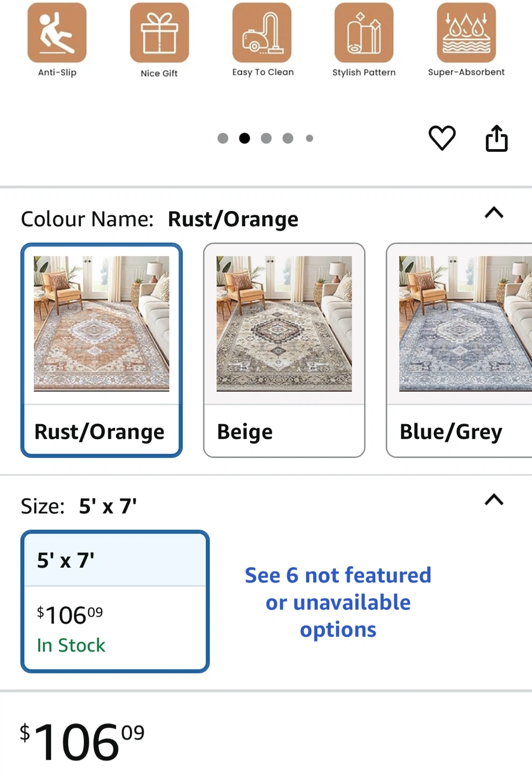This screenshot has width=532, height=775.
Task: Tap the Easy To Clean vacuum icon
Action: (x=262, y=33)
